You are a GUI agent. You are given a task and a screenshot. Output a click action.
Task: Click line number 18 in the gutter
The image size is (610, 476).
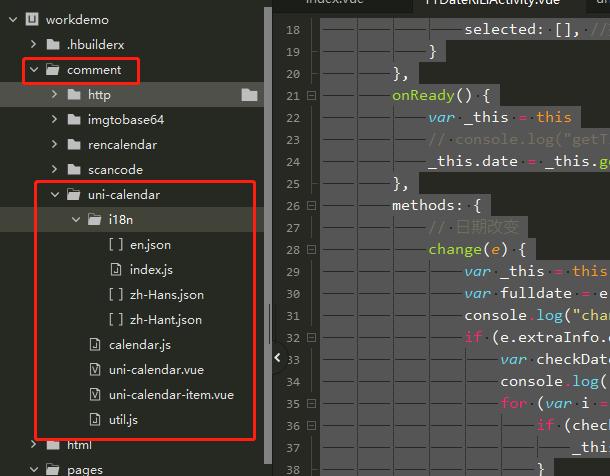(x=293, y=30)
